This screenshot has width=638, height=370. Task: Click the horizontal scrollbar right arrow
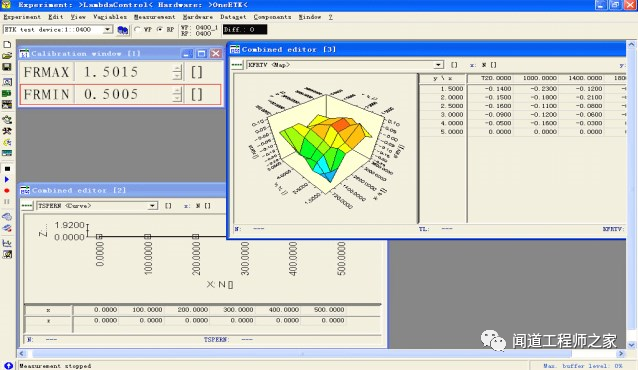pos(621,354)
